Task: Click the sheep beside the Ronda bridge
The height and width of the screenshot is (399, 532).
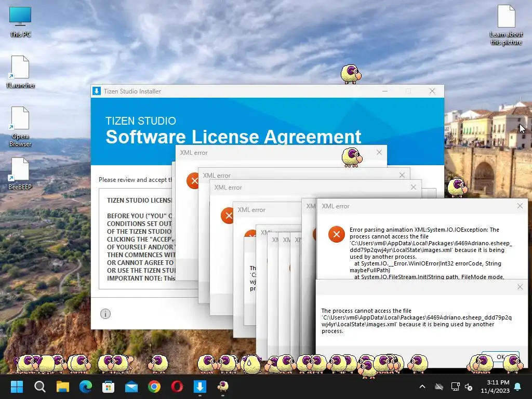Action: point(457,188)
